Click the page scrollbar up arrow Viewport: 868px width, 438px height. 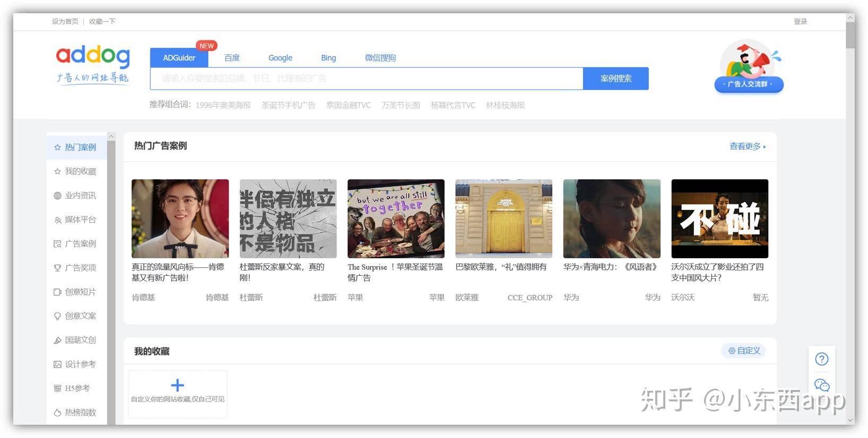coord(850,17)
